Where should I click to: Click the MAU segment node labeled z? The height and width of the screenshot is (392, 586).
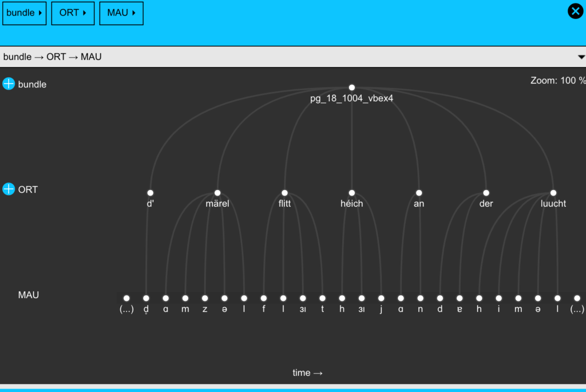coord(205,298)
